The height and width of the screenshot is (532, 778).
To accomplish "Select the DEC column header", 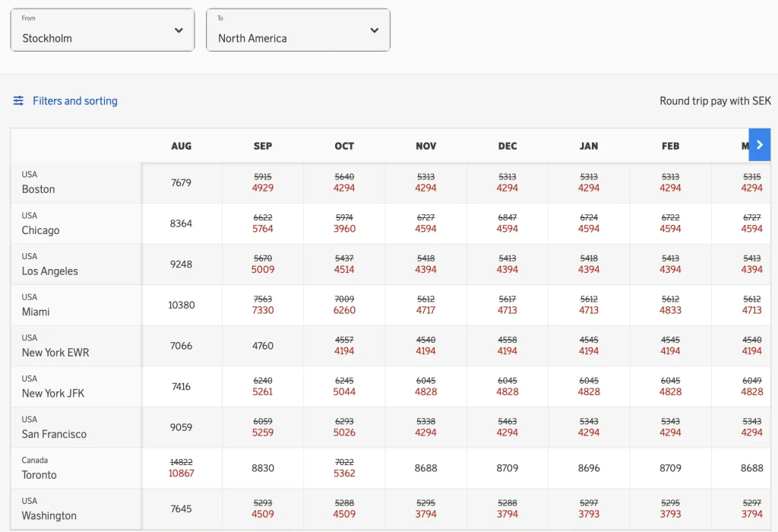I will (x=507, y=146).
